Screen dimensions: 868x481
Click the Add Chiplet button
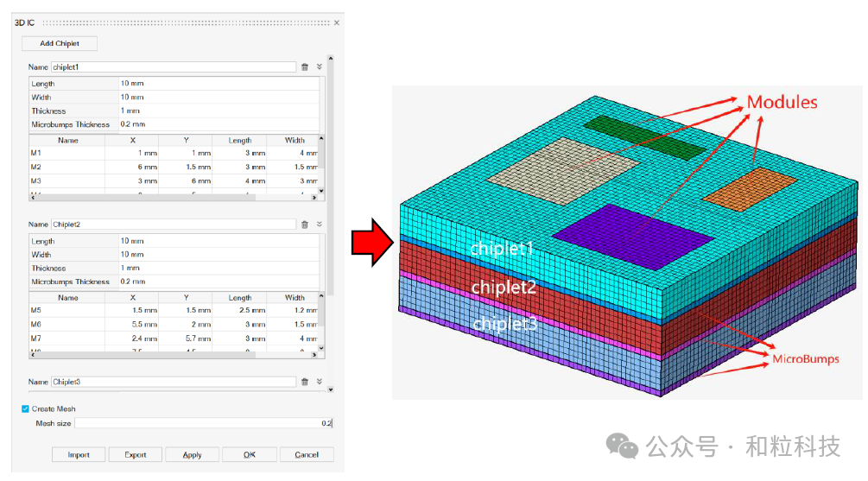[60, 43]
